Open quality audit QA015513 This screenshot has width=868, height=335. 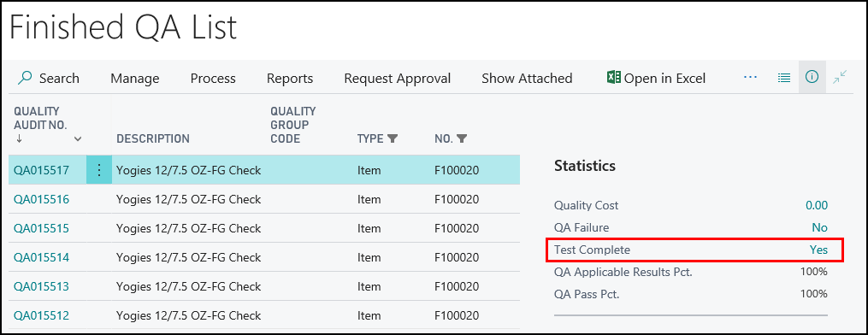(42, 286)
